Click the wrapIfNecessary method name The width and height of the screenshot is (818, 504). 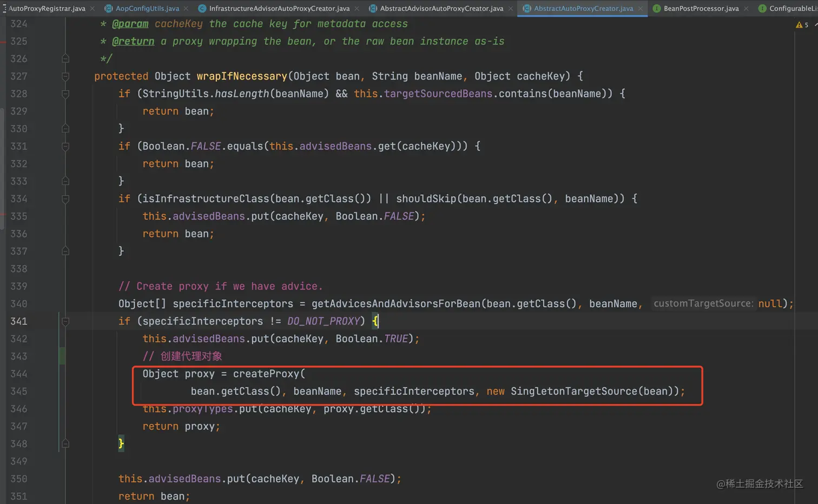[x=242, y=76]
